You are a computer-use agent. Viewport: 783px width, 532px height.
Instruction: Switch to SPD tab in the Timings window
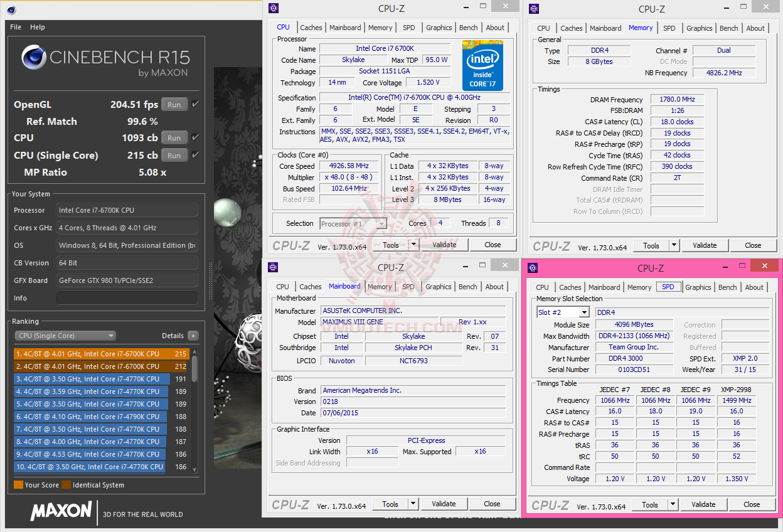pos(669,28)
